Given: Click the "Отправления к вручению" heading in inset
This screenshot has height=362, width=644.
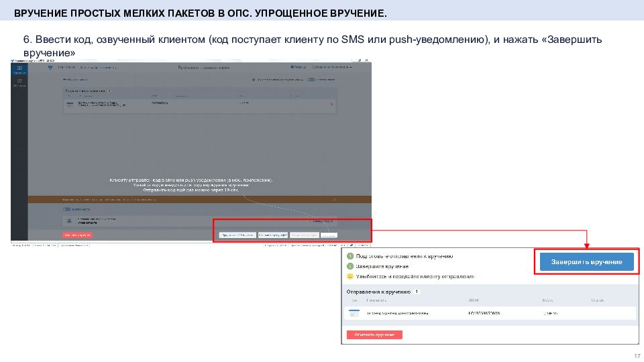Looking at the screenshot, I should pos(378,292).
